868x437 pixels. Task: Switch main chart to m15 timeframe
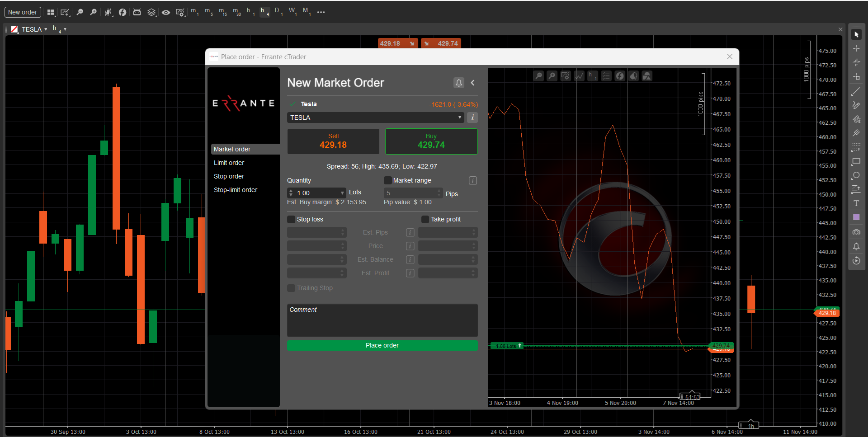(x=223, y=11)
